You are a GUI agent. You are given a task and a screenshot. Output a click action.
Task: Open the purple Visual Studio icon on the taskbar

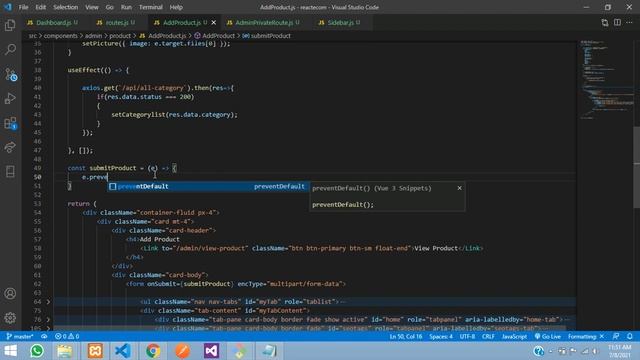(211, 351)
